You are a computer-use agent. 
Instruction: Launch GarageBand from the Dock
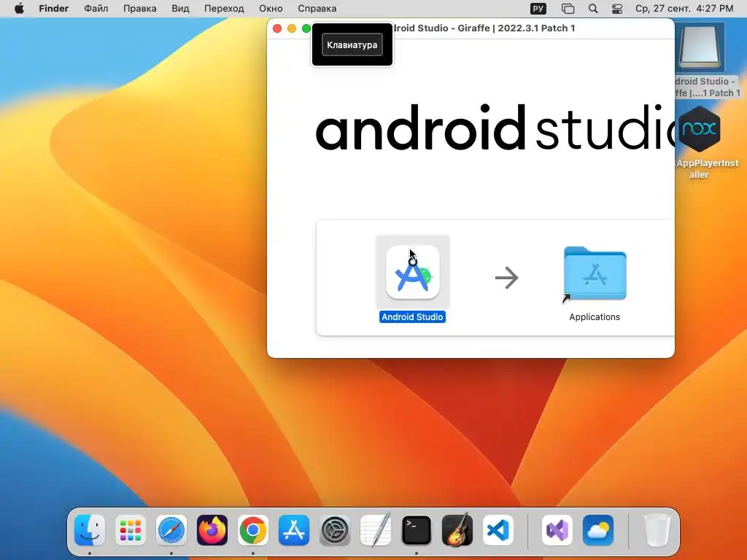click(457, 529)
